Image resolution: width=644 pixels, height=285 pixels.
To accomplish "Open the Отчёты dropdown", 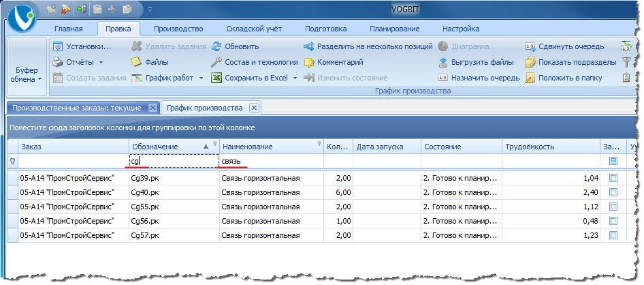I will [x=101, y=63].
